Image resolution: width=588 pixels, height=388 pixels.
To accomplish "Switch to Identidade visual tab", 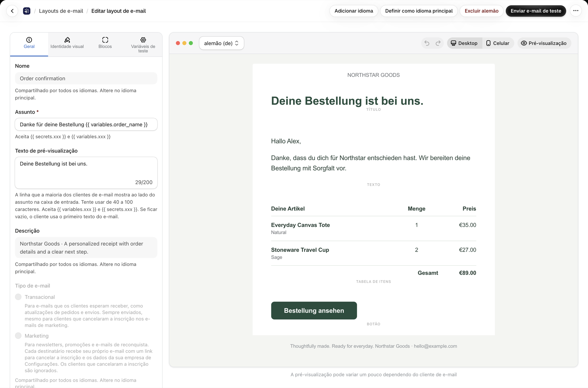I will pos(67,44).
